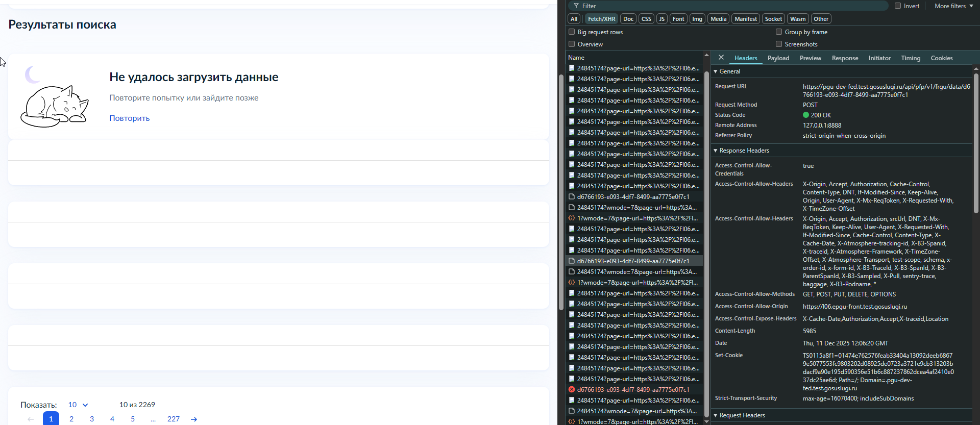Click the Повторить retry link
980x425 pixels.
[130, 118]
